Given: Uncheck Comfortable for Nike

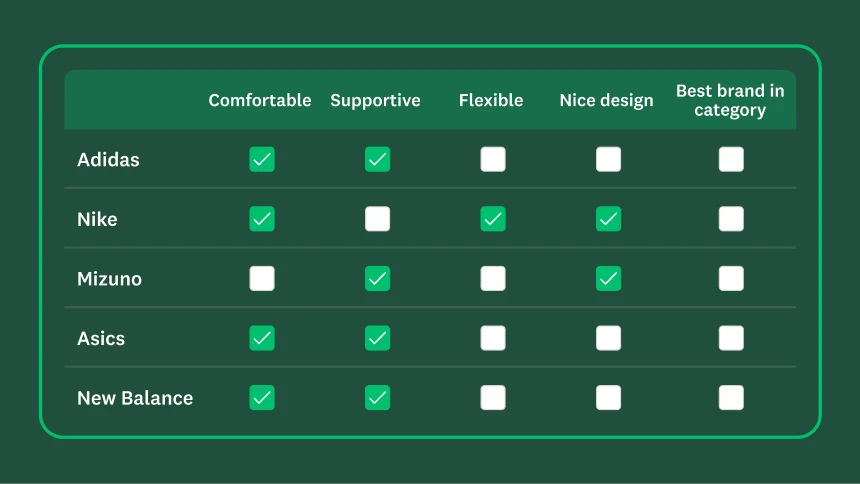Looking at the screenshot, I should [x=262, y=219].
